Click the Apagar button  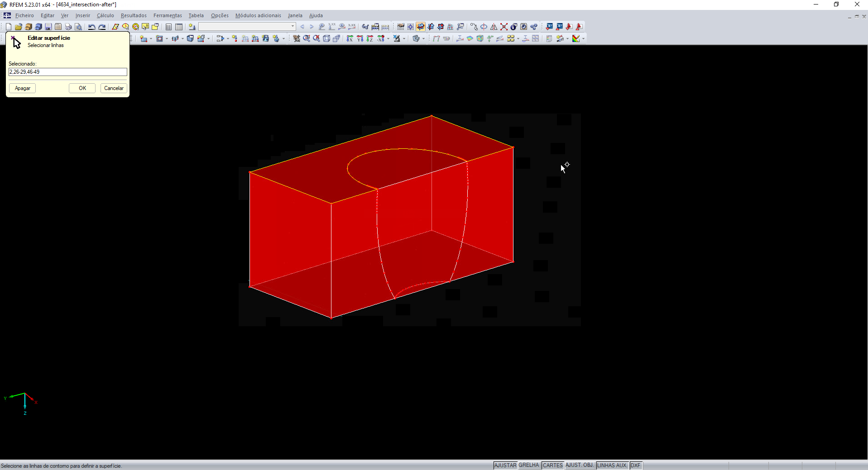pyautogui.click(x=23, y=88)
